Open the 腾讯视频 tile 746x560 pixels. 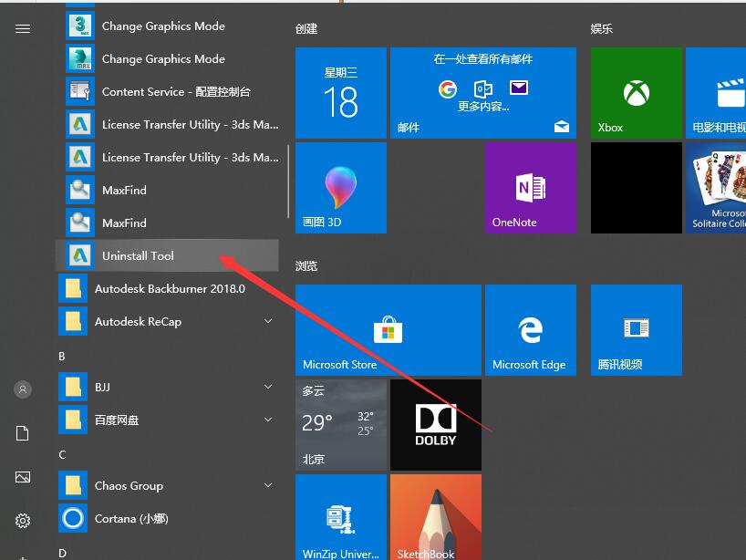point(636,330)
